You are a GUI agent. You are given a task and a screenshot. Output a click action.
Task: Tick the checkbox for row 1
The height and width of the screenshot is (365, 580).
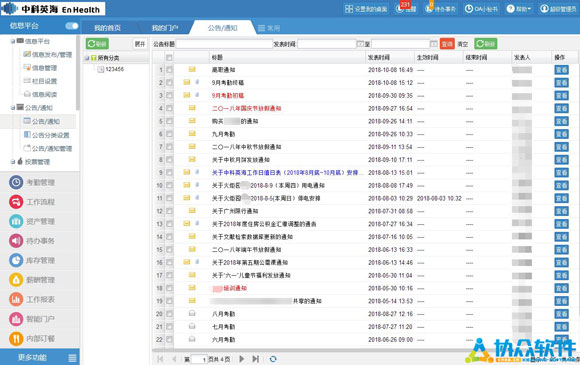169,70
